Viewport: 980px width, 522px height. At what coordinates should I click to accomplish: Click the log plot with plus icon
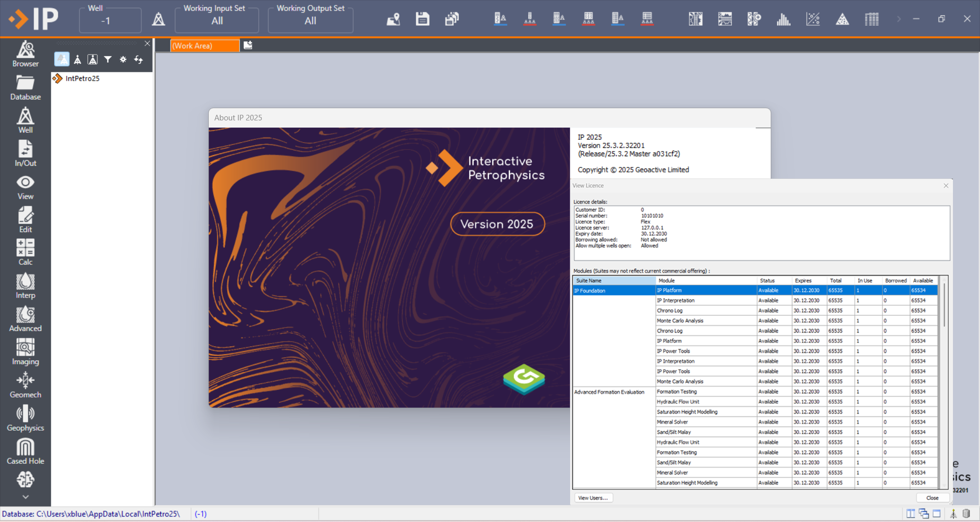click(x=754, y=19)
